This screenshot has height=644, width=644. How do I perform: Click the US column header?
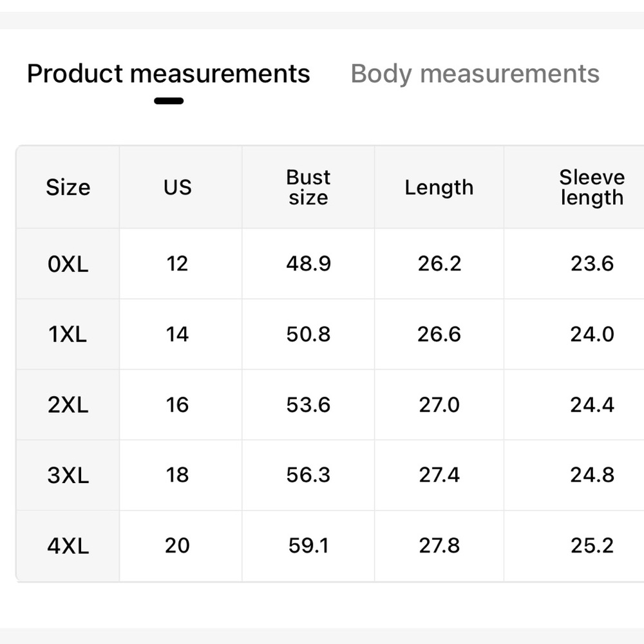[x=178, y=187]
